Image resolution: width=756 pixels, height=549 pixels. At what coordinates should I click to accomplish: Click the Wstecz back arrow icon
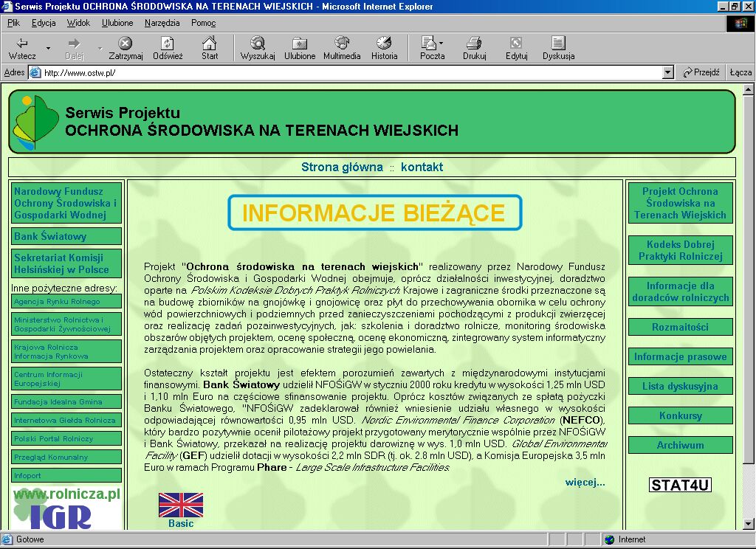[x=22, y=43]
